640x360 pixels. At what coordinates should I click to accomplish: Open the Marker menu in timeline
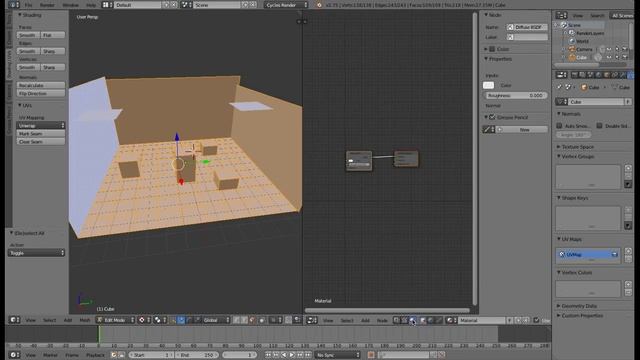(50, 355)
